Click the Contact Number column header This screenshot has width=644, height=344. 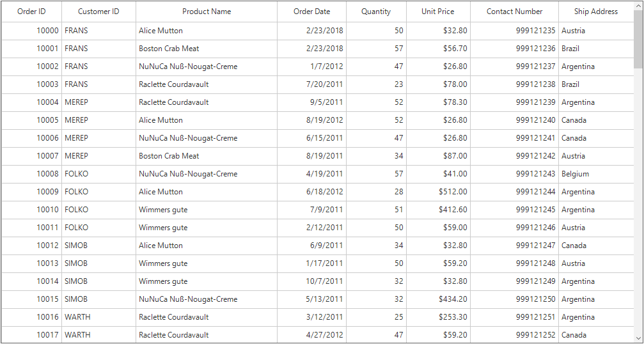515,12
